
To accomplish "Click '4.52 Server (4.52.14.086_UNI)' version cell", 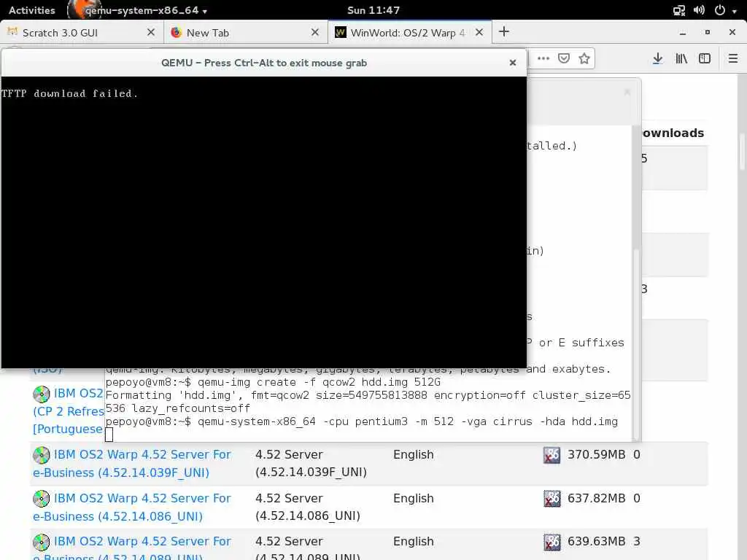I will click(308, 507).
